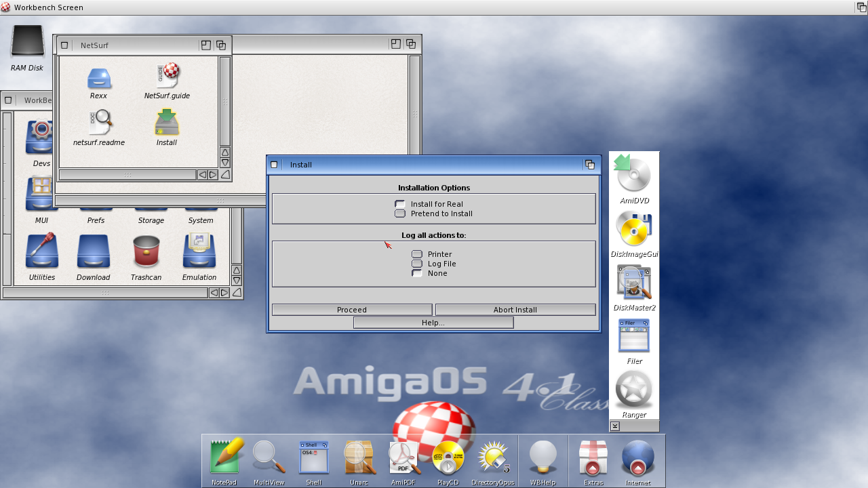Open the NetSurf.guide document icon
The width and height of the screenshot is (868, 488).
click(167, 75)
